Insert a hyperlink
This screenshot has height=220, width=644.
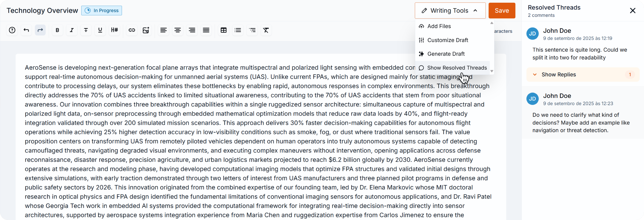coord(132,30)
